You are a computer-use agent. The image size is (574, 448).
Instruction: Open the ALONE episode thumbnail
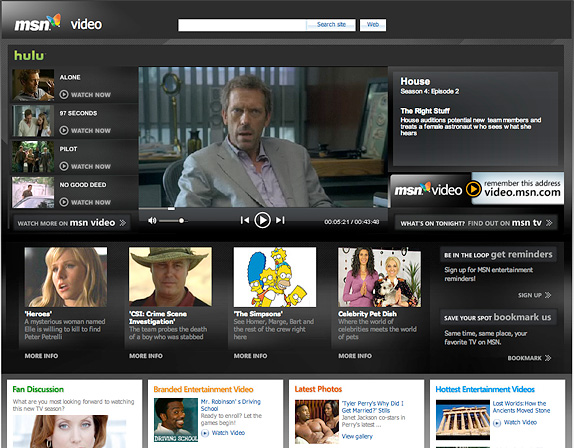pos(33,85)
